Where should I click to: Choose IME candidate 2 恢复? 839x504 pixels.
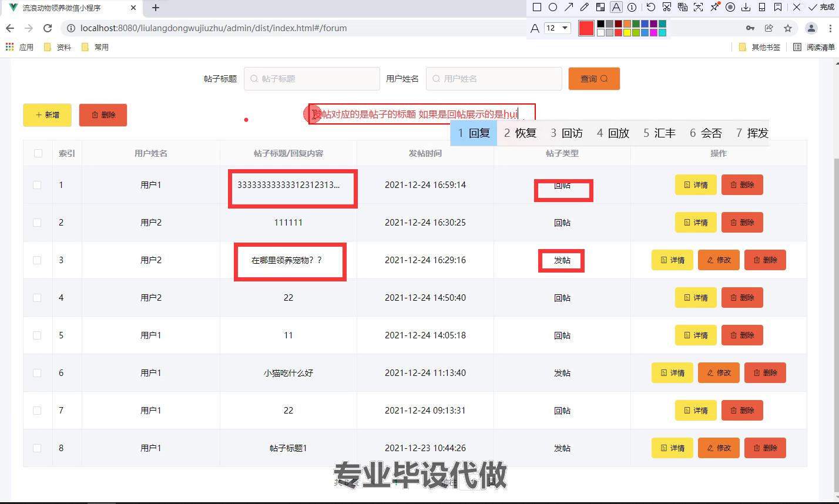pyautogui.click(x=520, y=133)
